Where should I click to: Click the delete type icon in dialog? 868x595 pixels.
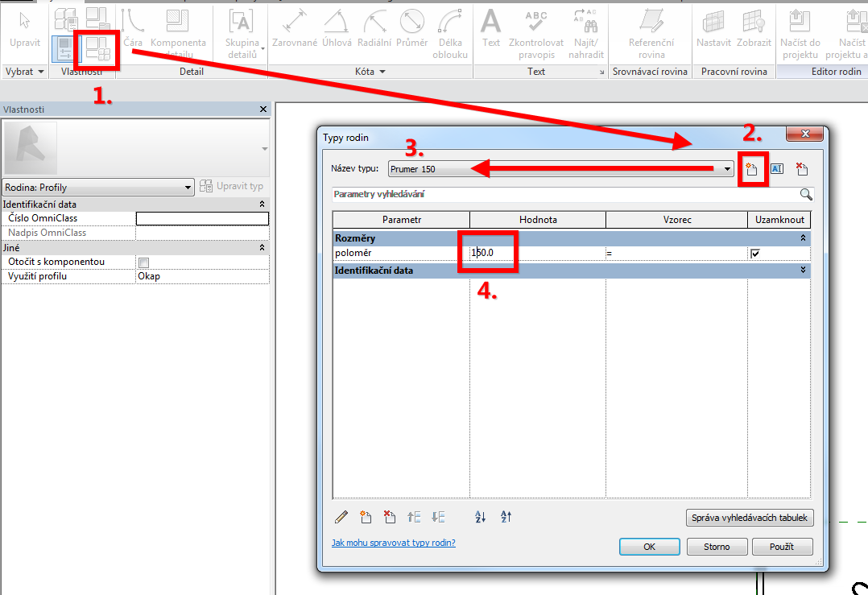[801, 169]
